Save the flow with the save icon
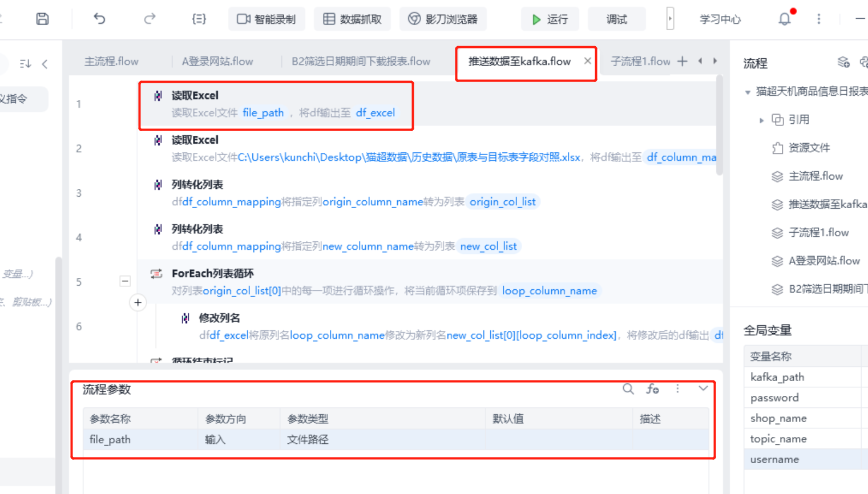The width and height of the screenshot is (868, 494). pos(42,19)
